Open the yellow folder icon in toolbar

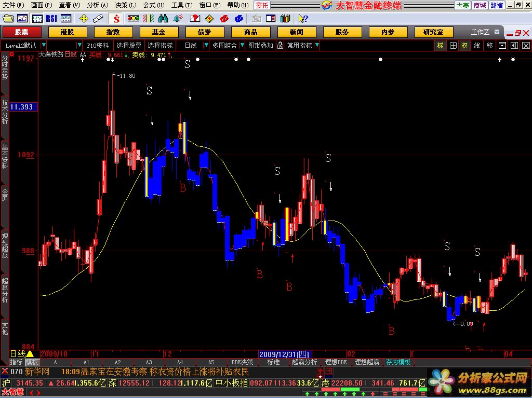pyautogui.click(x=8, y=18)
